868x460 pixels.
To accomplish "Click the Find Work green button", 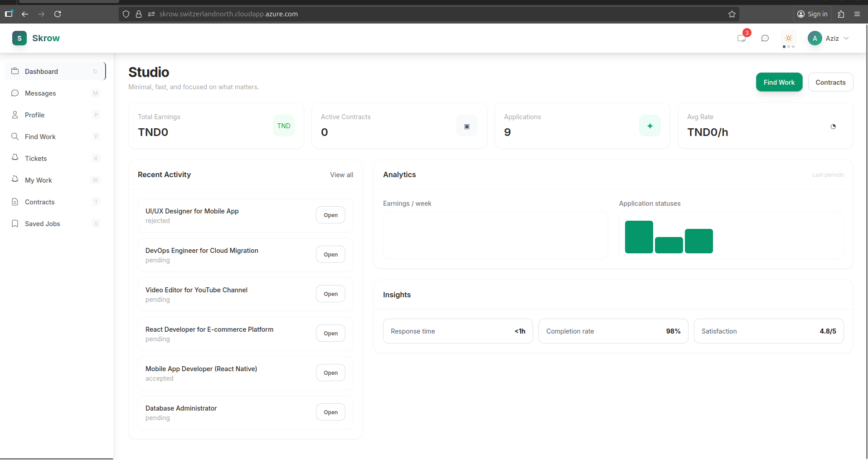I will (779, 82).
